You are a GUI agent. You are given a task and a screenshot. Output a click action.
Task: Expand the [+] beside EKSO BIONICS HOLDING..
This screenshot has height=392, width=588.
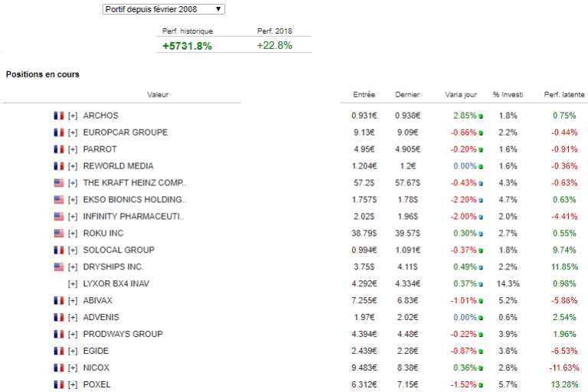(73, 200)
